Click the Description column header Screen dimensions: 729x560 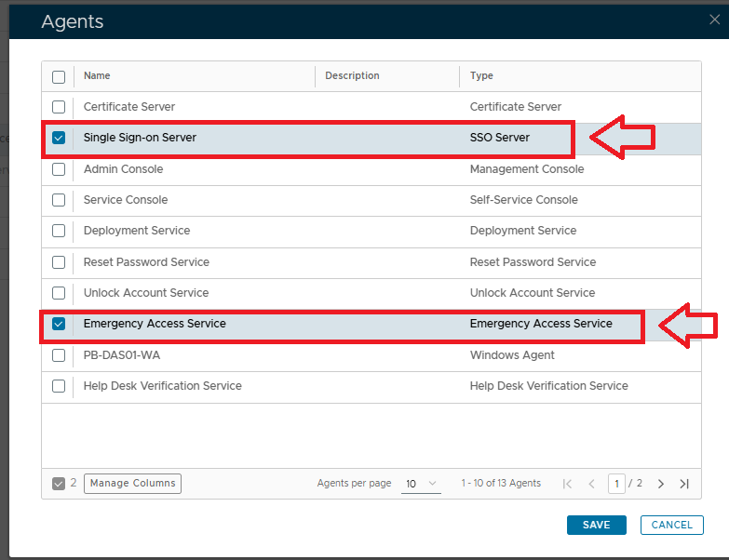[352, 76]
